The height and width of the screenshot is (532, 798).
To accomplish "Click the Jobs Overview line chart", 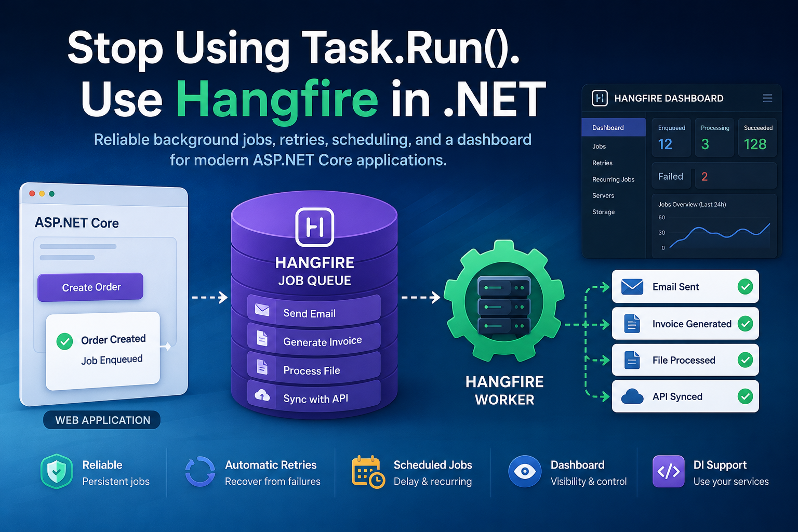I will [719, 235].
